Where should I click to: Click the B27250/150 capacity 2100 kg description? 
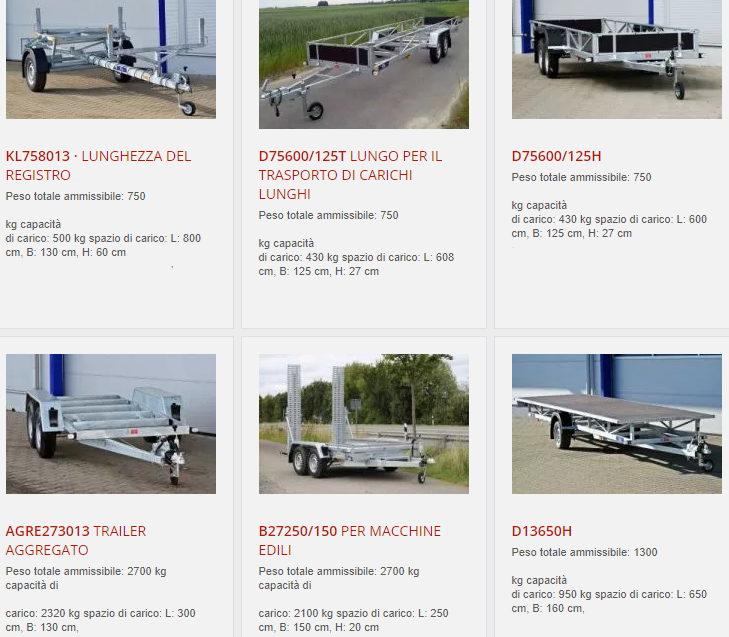353,599
